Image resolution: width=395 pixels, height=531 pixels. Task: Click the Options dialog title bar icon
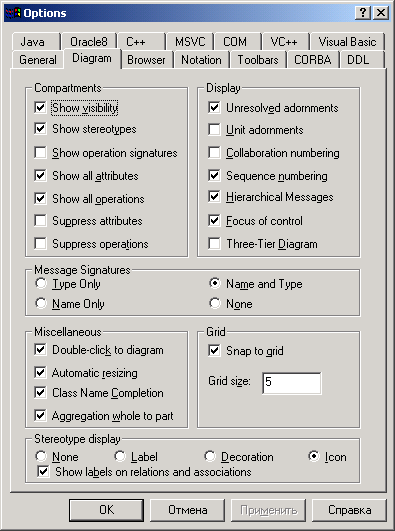tap(13, 13)
